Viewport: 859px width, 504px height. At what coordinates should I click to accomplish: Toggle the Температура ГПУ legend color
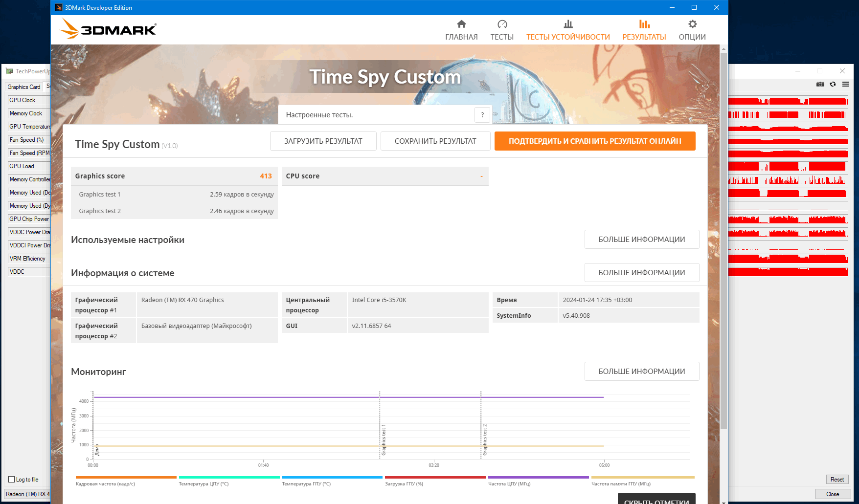tap(332, 477)
